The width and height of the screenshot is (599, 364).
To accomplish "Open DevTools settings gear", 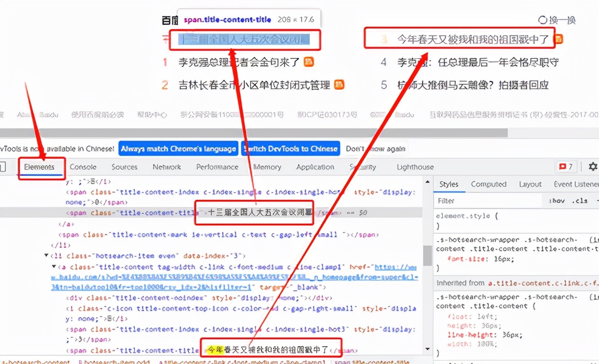I will point(593,166).
